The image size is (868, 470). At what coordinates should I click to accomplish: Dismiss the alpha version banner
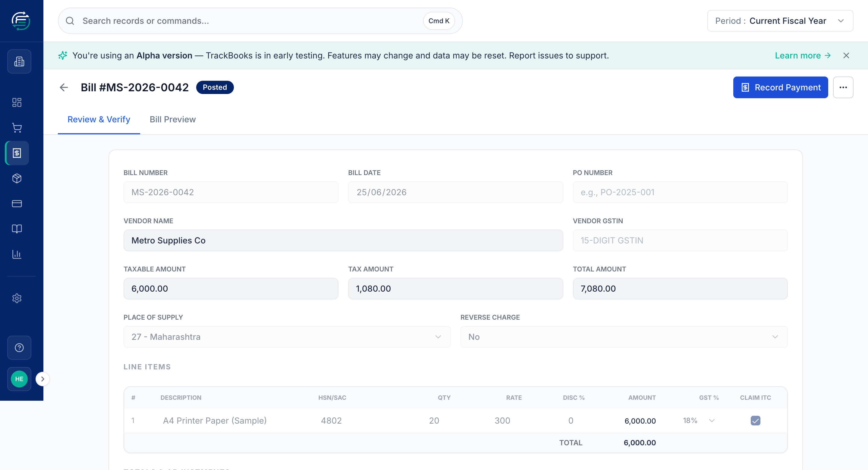[x=846, y=56]
